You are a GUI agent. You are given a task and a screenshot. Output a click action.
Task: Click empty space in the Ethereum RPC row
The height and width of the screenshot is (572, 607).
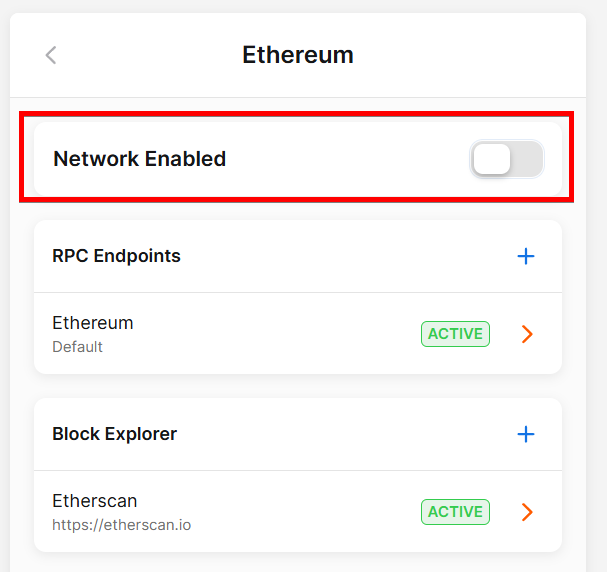(x=280, y=334)
